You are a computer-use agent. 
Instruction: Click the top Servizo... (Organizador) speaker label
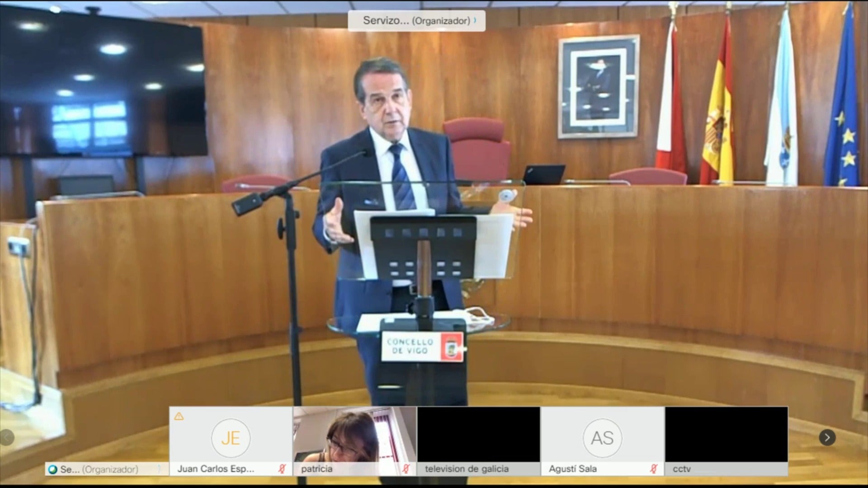(x=416, y=21)
